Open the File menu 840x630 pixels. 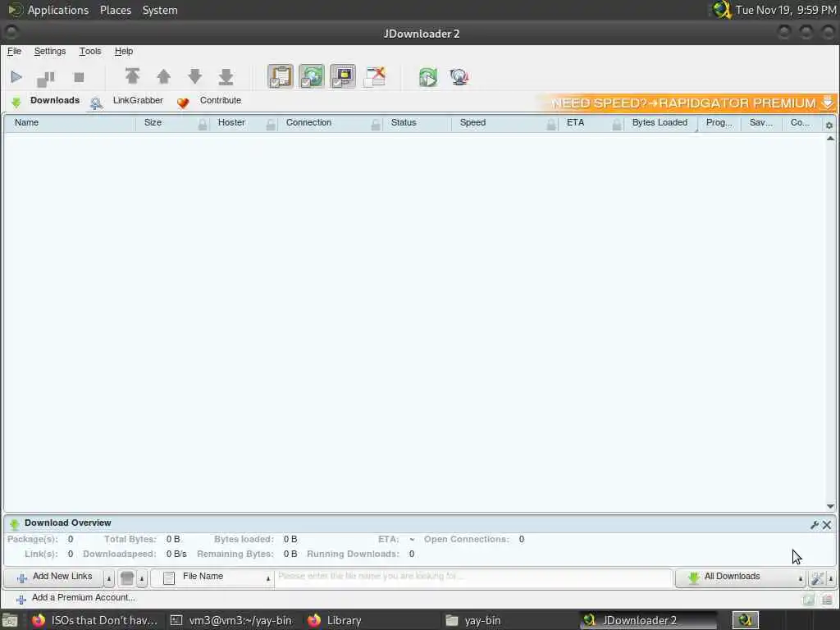pyautogui.click(x=14, y=52)
